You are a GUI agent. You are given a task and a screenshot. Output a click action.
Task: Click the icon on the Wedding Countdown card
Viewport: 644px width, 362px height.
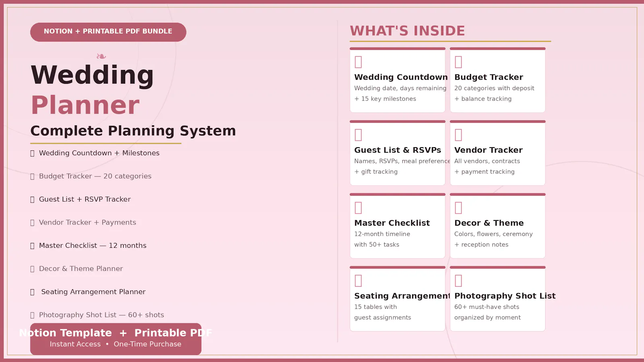[358, 62]
